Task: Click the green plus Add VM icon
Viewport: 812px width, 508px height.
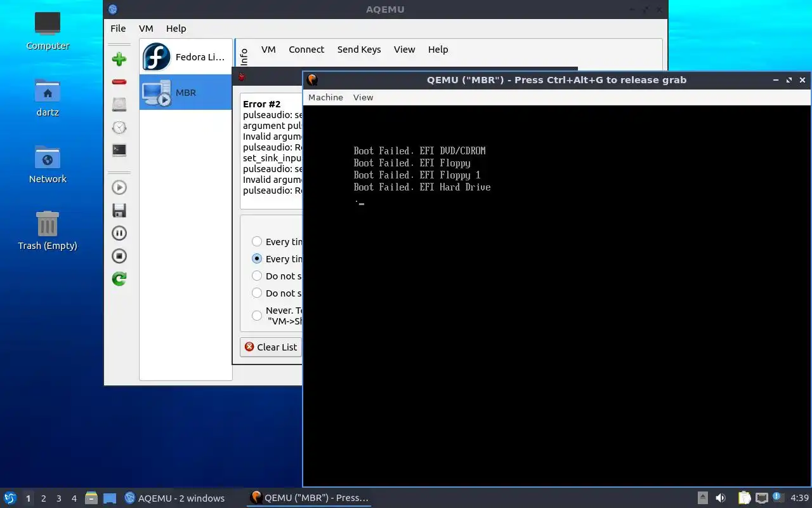Action: 119,60
